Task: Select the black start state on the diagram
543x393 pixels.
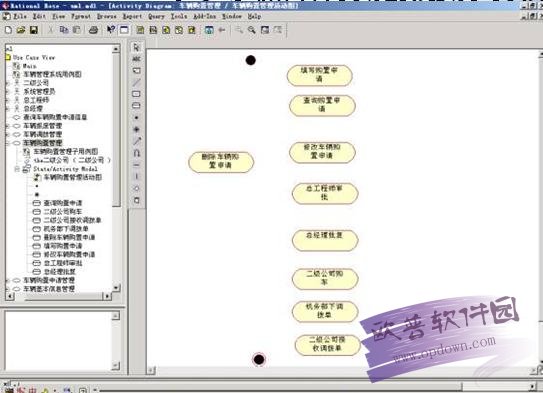Action: tap(250, 60)
